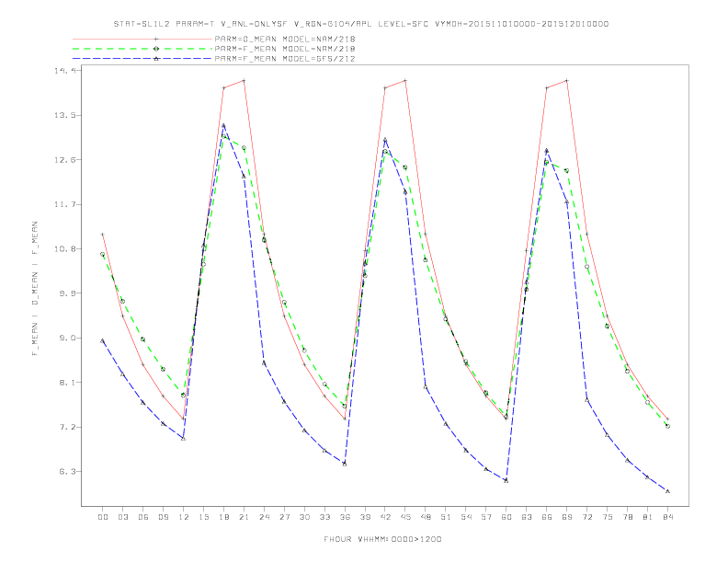The height and width of the screenshot is (563, 728).
Task: Click the plus marker on red legend line
Action: coord(156,39)
